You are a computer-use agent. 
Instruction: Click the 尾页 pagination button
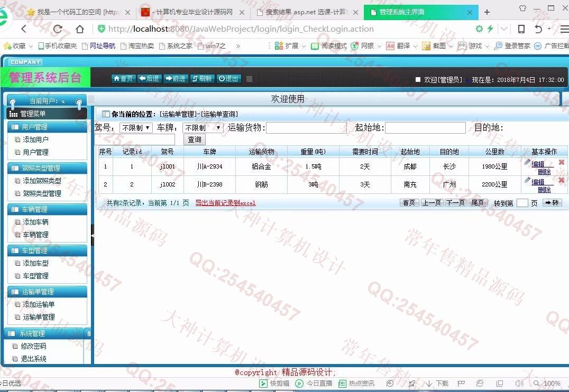coord(478,203)
